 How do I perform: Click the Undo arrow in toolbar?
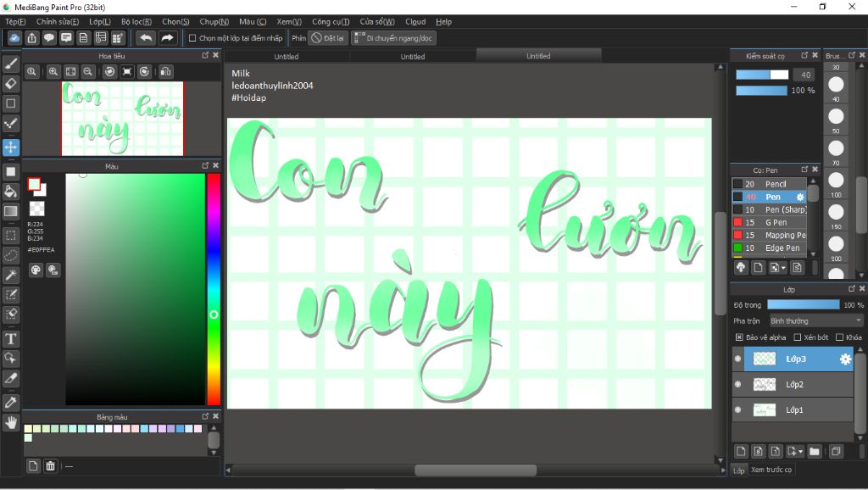pos(146,37)
